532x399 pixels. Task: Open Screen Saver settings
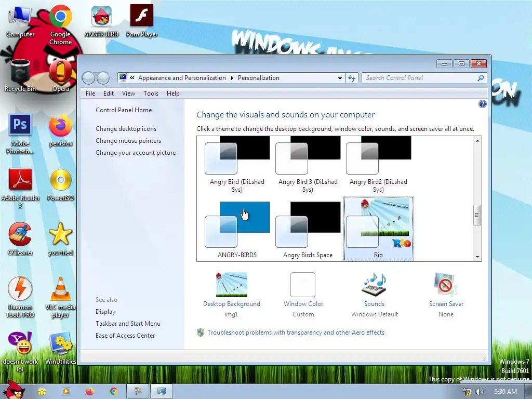coord(446,295)
